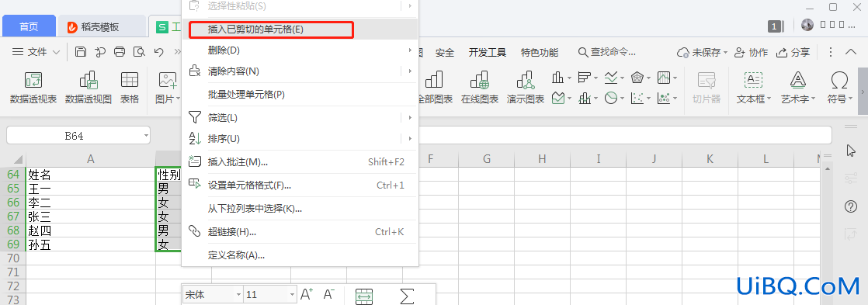
Task: Select column header G
Action: [487, 159]
